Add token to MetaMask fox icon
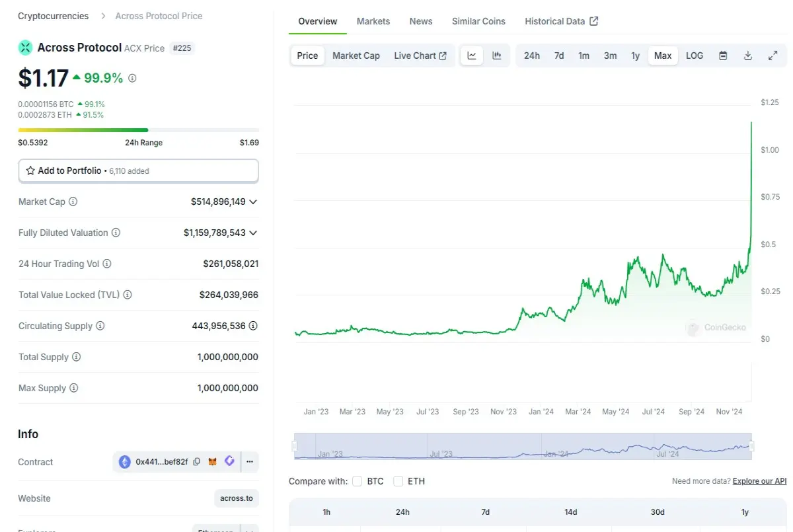The width and height of the screenshot is (793, 532). tap(213, 462)
